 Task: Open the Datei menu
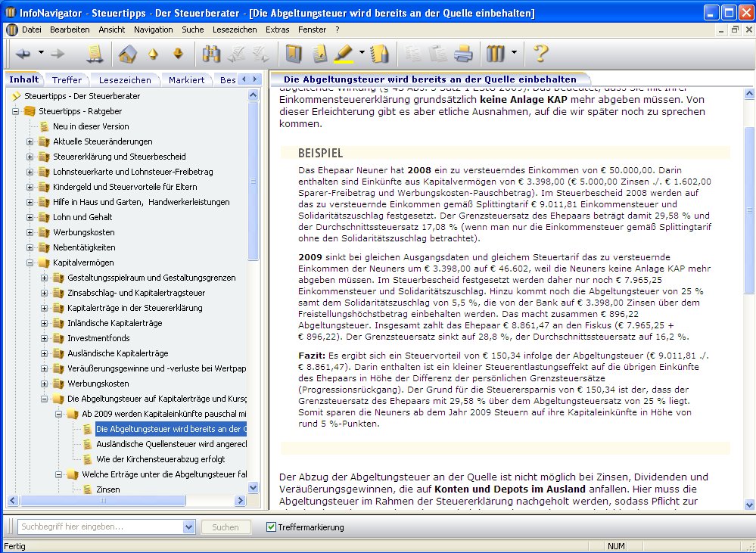[31, 30]
